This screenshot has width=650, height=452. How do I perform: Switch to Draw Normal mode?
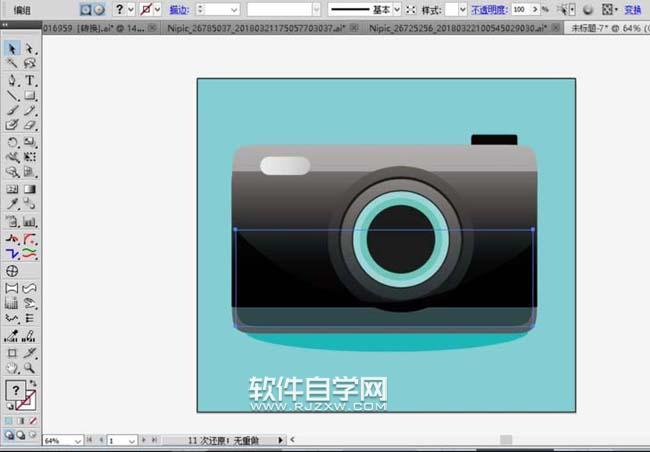click(x=9, y=435)
